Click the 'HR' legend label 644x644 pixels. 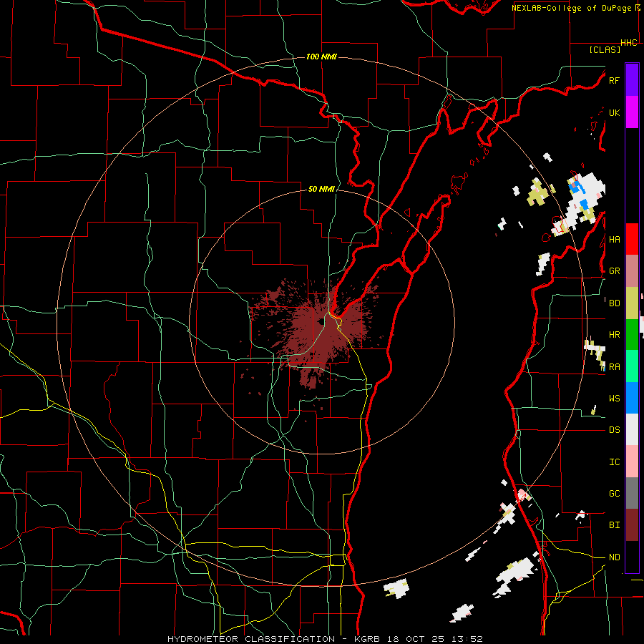pos(614,335)
